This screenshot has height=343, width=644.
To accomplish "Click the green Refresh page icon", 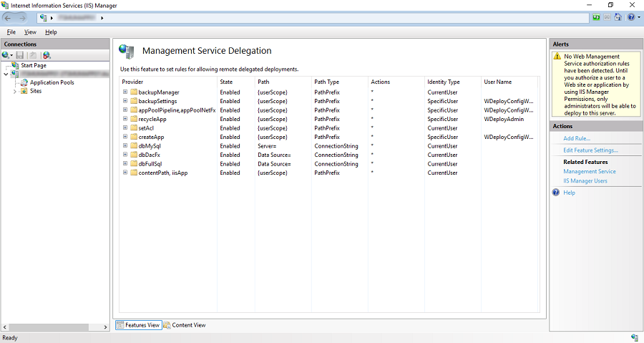I will (596, 17).
